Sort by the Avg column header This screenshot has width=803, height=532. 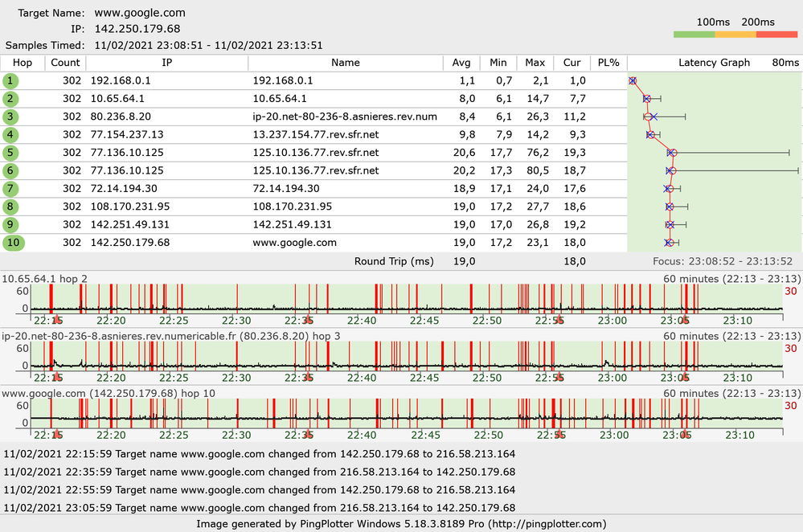(x=461, y=63)
